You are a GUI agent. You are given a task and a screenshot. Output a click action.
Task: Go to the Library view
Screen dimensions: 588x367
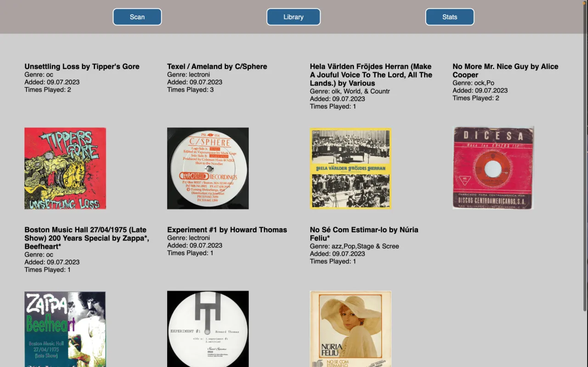[294, 17]
